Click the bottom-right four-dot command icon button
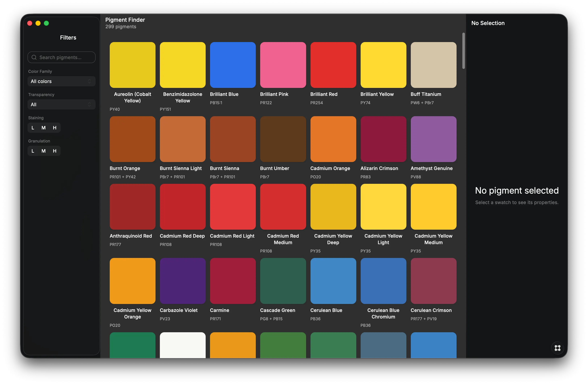 tap(557, 348)
